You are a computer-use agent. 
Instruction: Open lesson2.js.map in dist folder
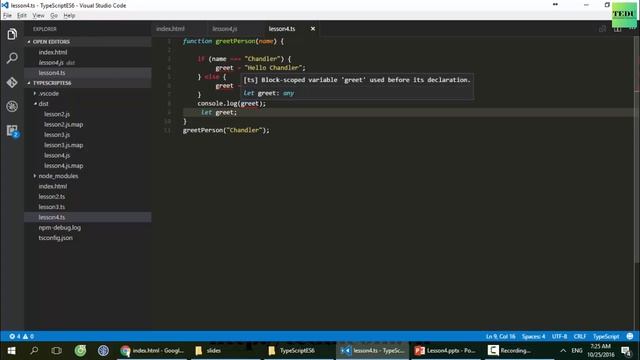tap(63, 124)
